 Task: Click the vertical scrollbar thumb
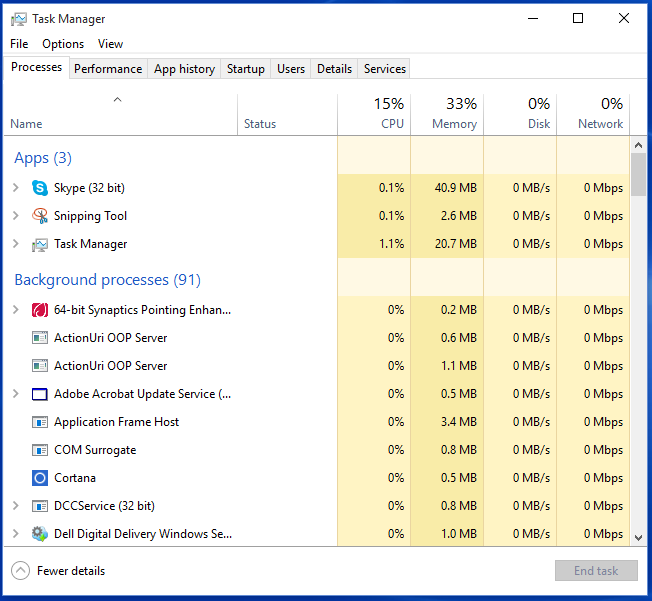coord(638,175)
